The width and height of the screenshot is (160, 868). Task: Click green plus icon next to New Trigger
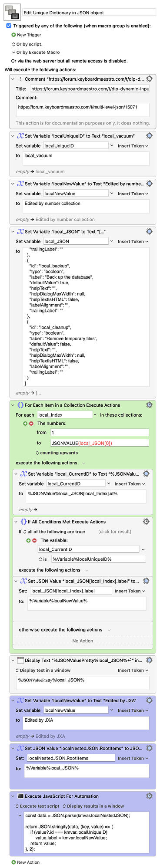click(13, 35)
